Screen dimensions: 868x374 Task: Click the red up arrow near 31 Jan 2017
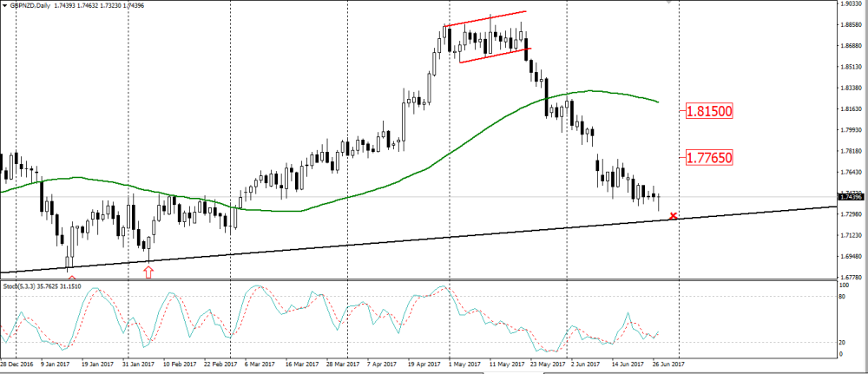(148, 272)
